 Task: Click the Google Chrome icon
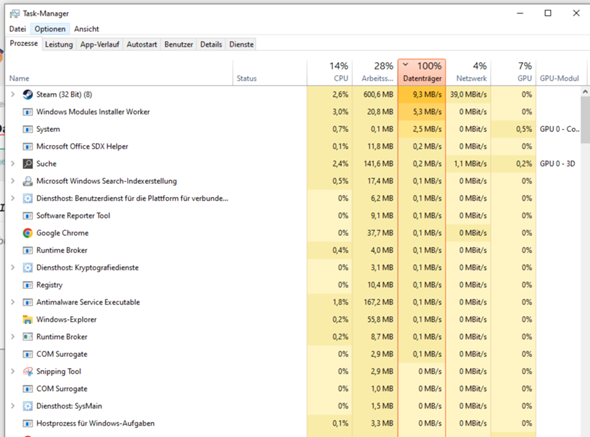pyautogui.click(x=27, y=233)
